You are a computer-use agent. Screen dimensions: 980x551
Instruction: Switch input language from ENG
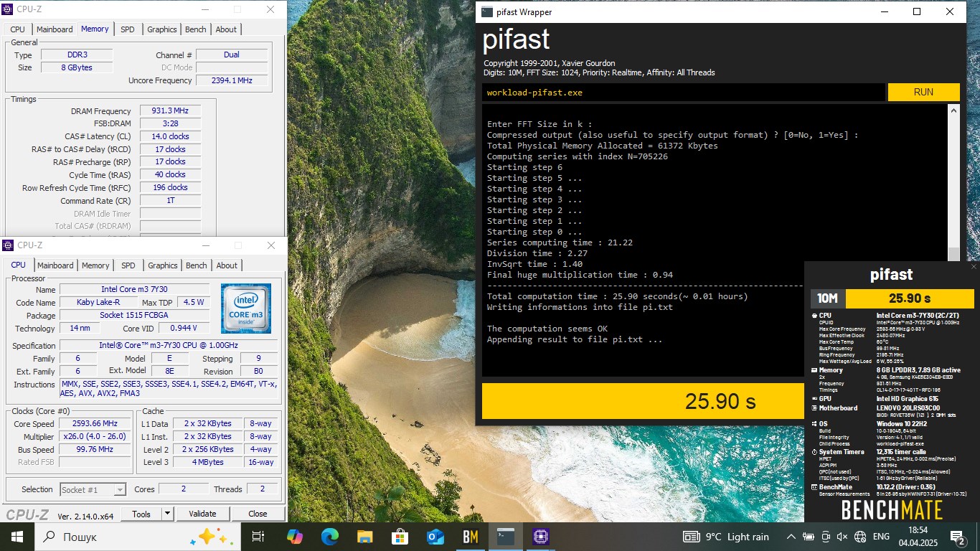pyautogui.click(x=881, y=537)
